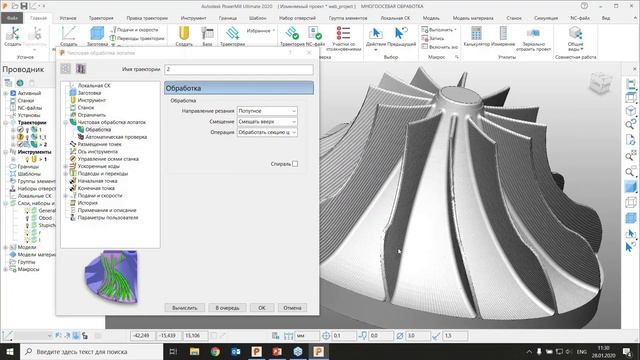The width and height of the screenshot is (640, 360).
Task: Click Включить эхо in the Макрос group
Action: tap(440, 47)
